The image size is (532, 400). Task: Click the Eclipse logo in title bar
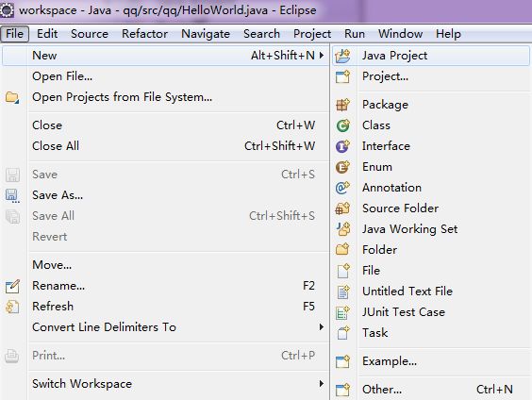coord(7,10)
